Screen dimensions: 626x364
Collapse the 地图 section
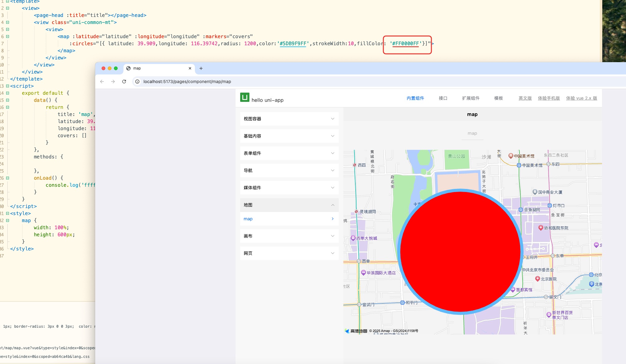pyautogui.click(x=289, y=205)
